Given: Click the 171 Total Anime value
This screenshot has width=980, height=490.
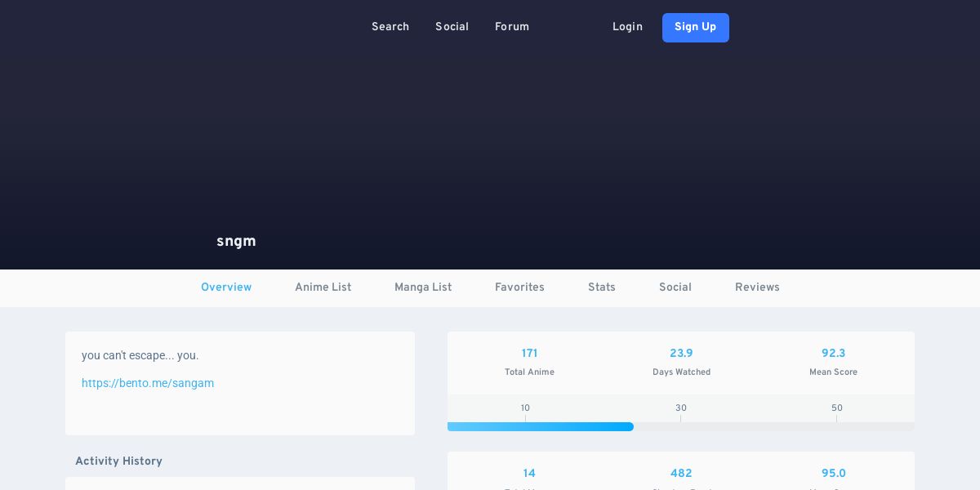Looking at the screenshot, I should pos(530,354).
